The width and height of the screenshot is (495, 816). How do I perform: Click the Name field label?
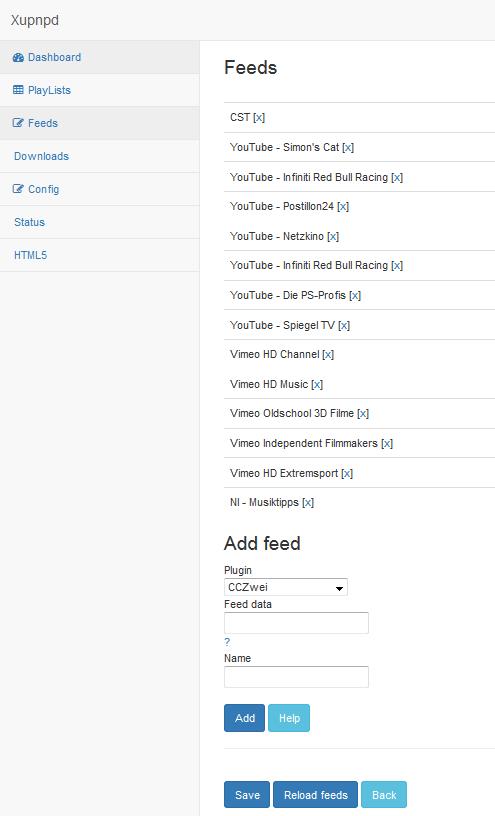click(237, 658)
